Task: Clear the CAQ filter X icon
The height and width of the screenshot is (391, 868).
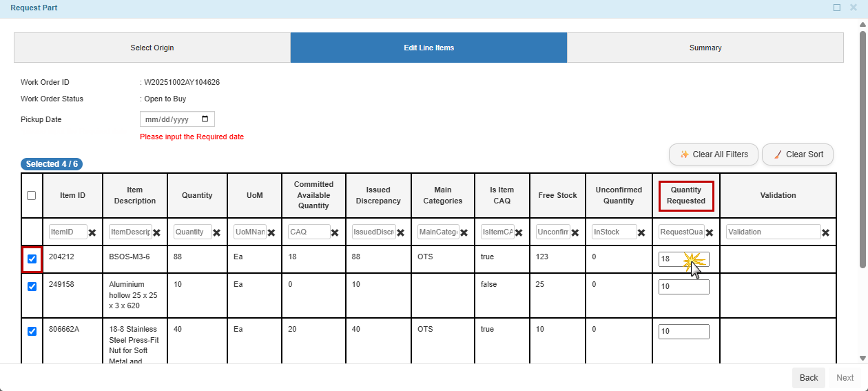Action: tap(335, 232)
